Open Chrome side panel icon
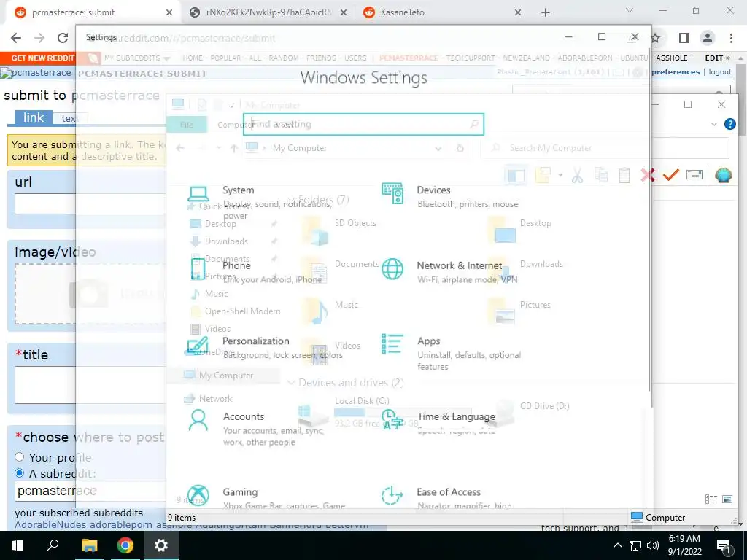The image size is (747, 560). (x=684, y=38)
